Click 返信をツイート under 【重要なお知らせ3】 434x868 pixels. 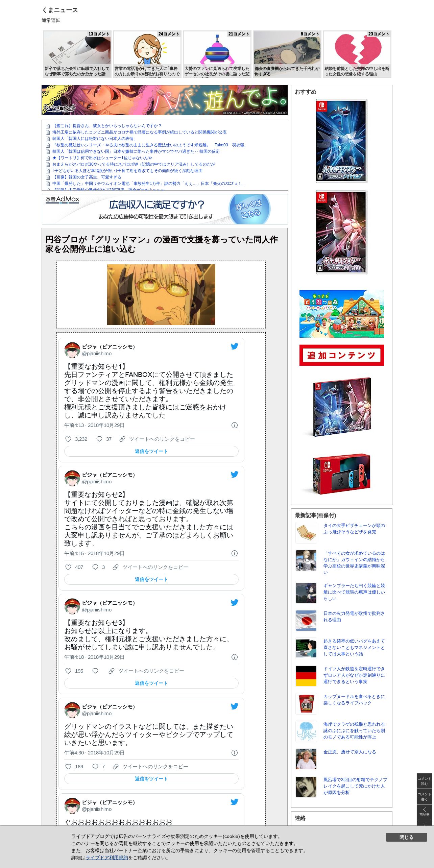point(151,683)
